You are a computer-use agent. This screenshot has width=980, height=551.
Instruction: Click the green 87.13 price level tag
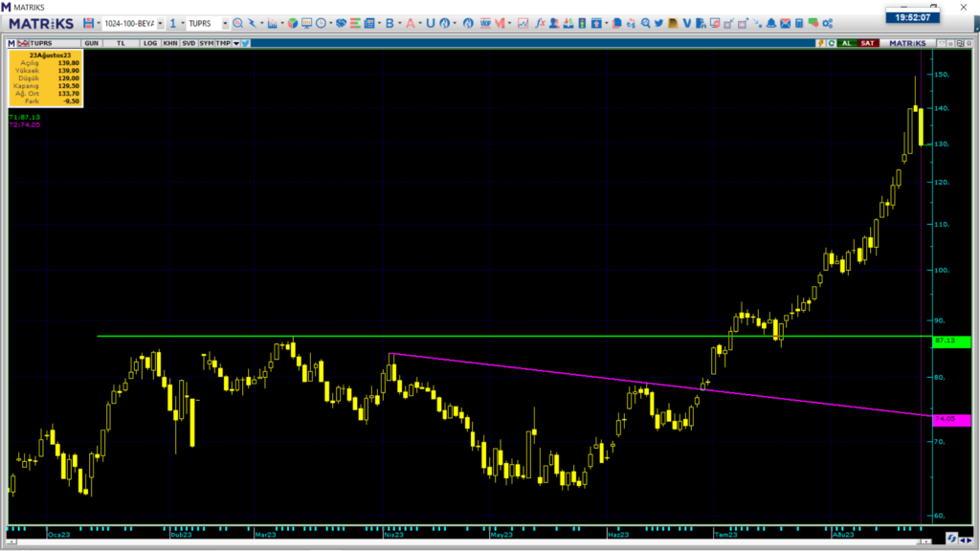click(951, 342)
